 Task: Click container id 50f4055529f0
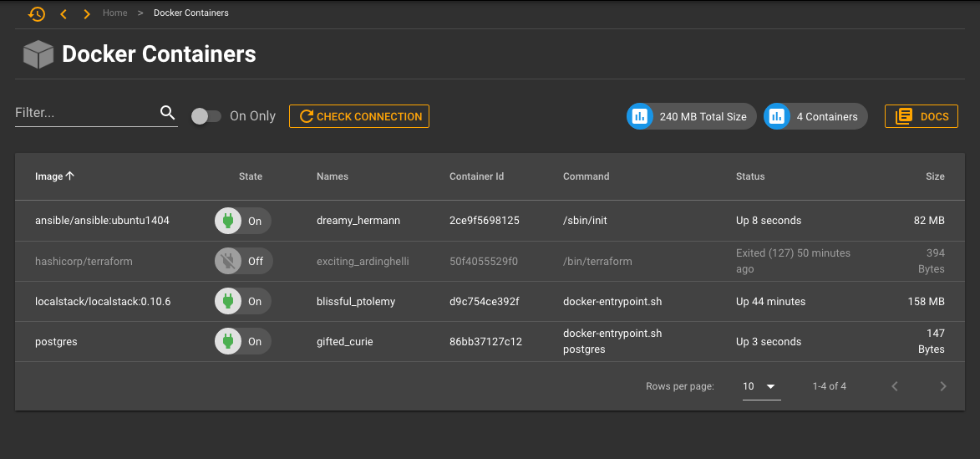(484, 262)
